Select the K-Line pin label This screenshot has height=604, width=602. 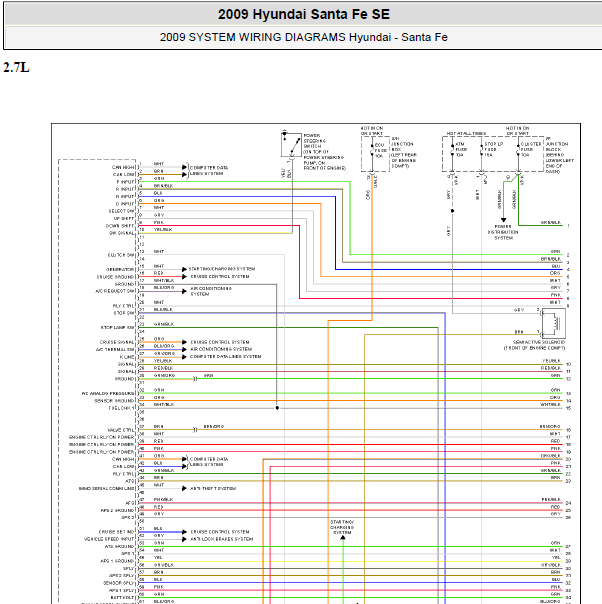126,357
